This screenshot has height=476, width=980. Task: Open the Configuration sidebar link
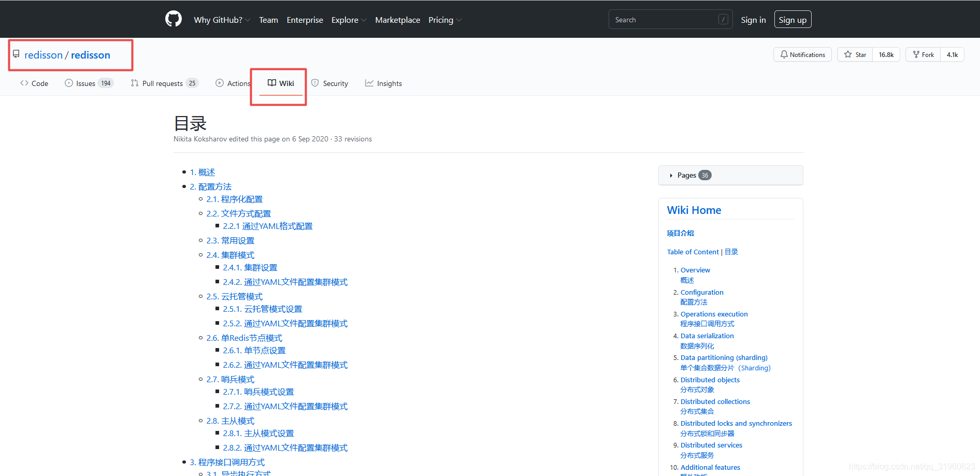pyautogui.click(x=702, y=292)
